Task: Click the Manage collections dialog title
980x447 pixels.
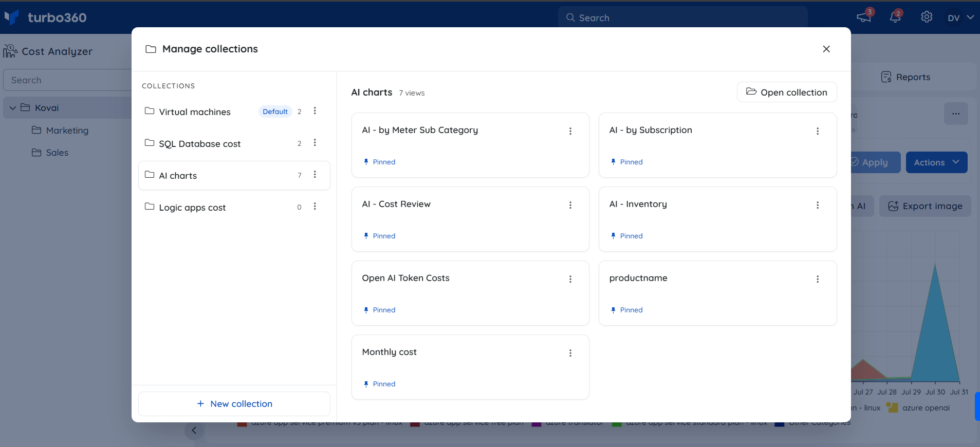Action: point(210,49)
